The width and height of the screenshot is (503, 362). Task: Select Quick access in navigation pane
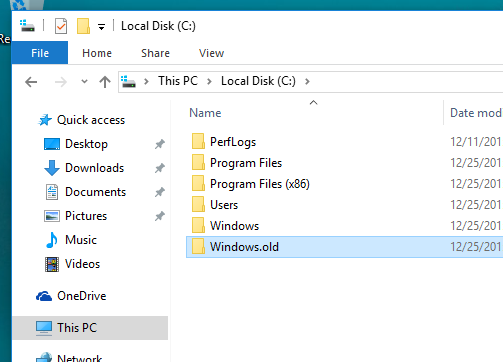(91, 120)
